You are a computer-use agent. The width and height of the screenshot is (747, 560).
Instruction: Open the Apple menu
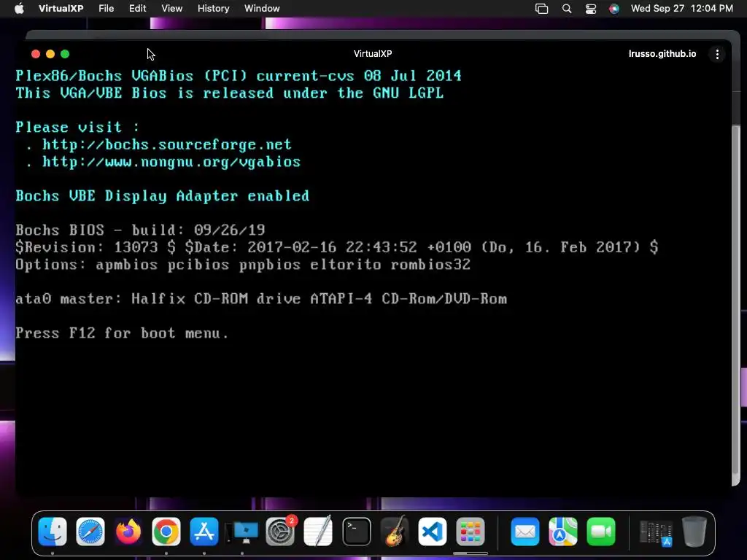click(x=19, y=9)
